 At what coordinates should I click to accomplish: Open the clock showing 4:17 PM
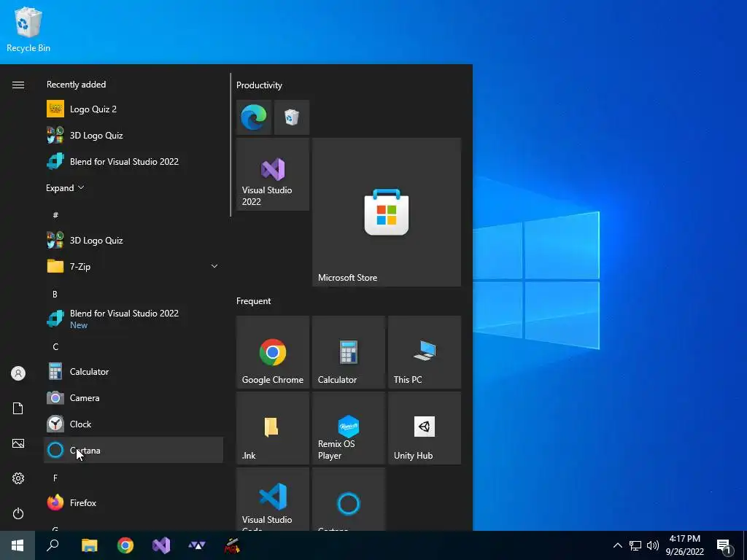[684, 545]
